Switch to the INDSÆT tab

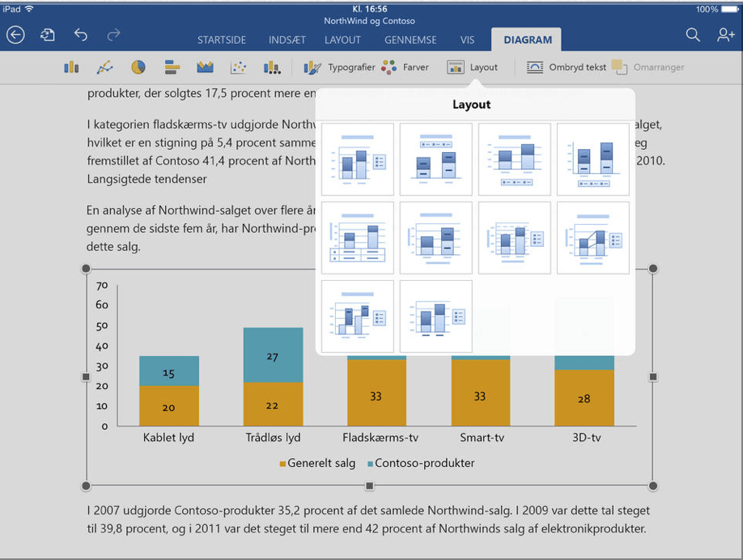tap(287, 40)
